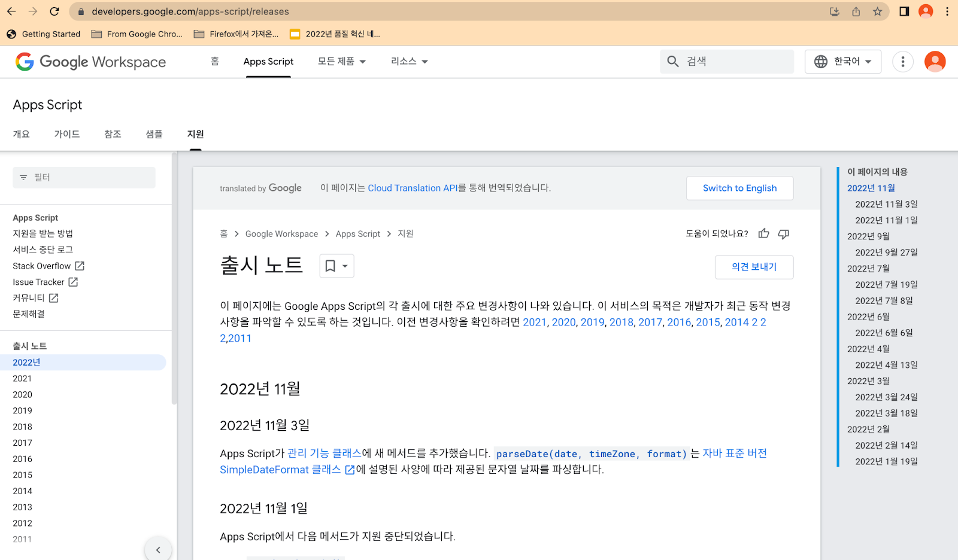Image resolution: width=958 pixels, height=560 pixels.
Task: Bookmark this page with the star icon
Action: [877, 11]
